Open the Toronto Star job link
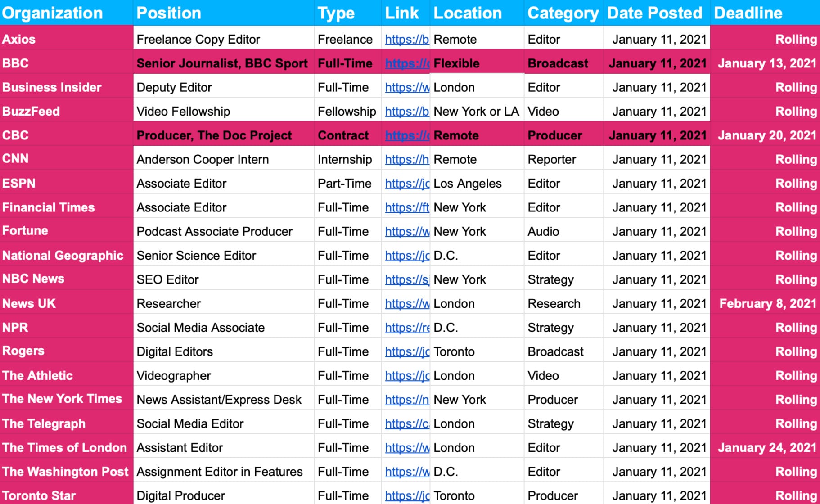The height and width of the screenshot is (504, 820). (x=406, y=495)
